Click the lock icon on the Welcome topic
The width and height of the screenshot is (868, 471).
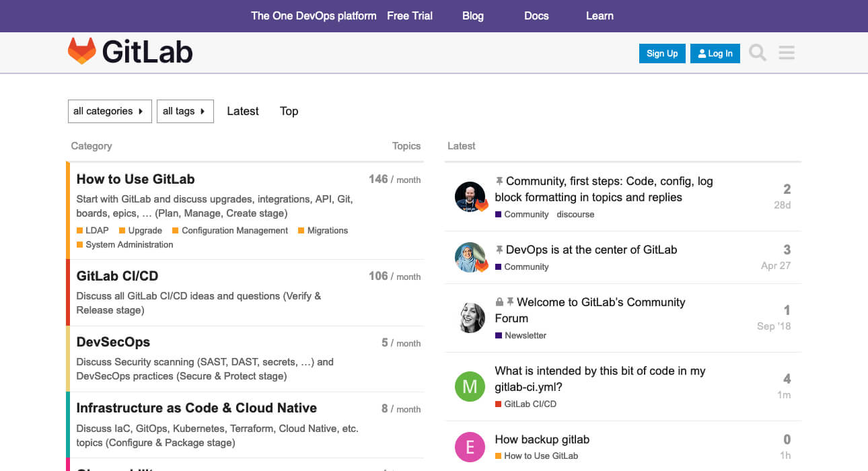tap(499, 301)
